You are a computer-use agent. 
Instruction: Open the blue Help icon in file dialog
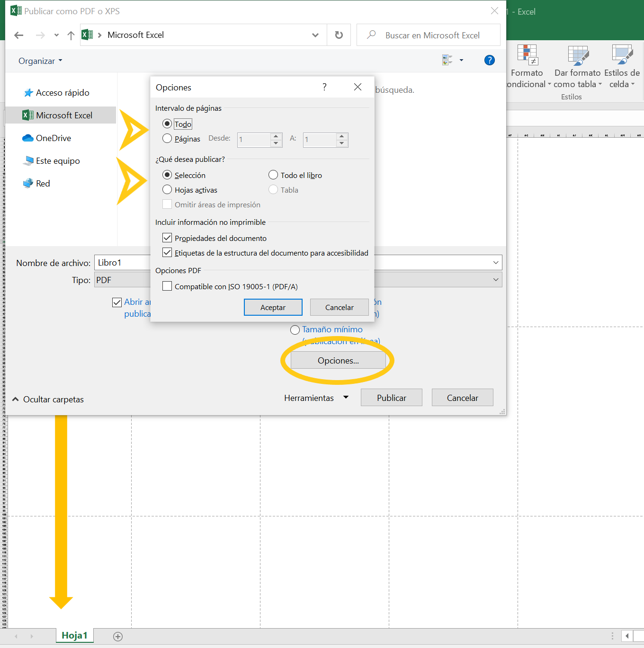[x=489, y=60]
